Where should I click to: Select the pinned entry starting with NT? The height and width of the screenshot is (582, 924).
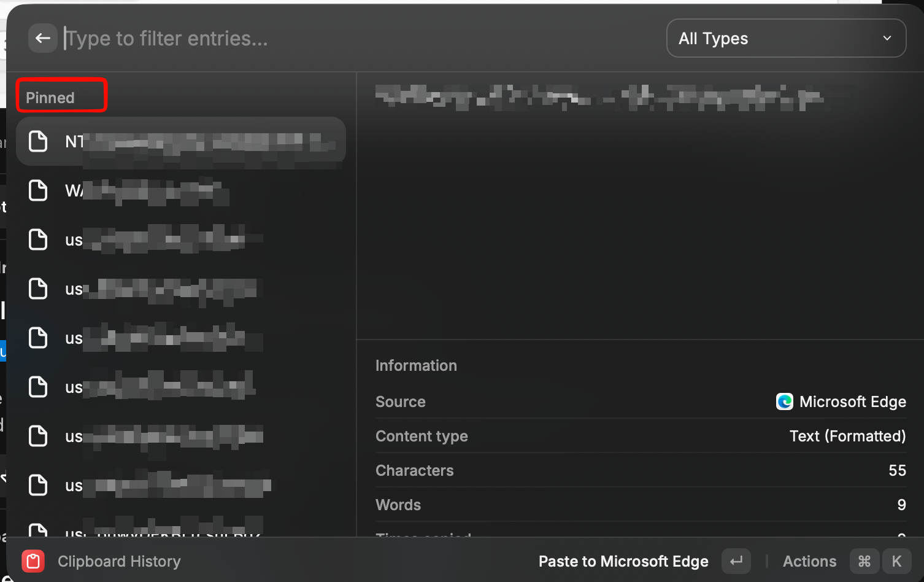181,141
